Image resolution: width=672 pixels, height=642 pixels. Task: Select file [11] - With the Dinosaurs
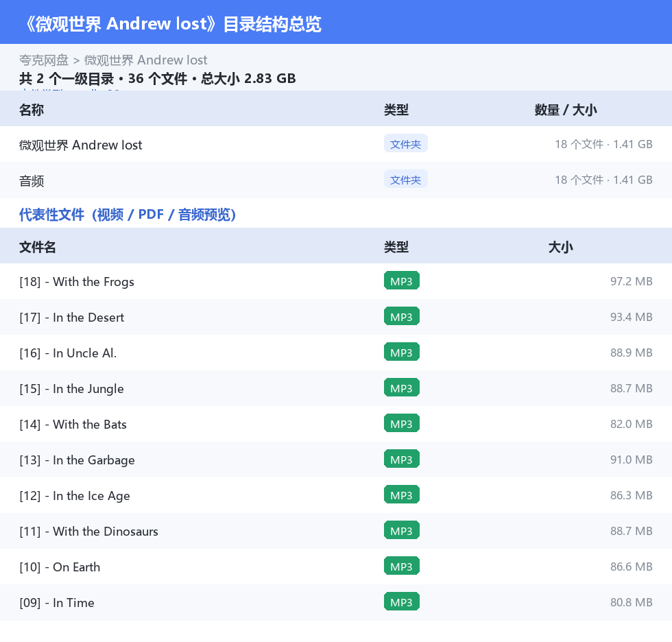click(88, 531)
